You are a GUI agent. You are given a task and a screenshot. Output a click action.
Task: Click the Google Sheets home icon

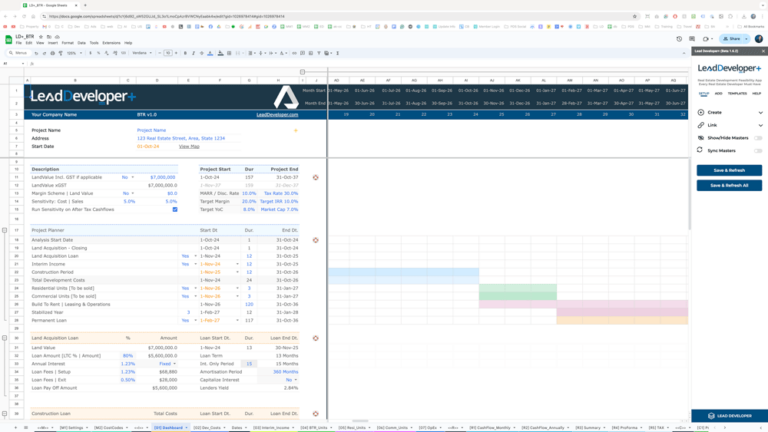(x=8, y=38)
